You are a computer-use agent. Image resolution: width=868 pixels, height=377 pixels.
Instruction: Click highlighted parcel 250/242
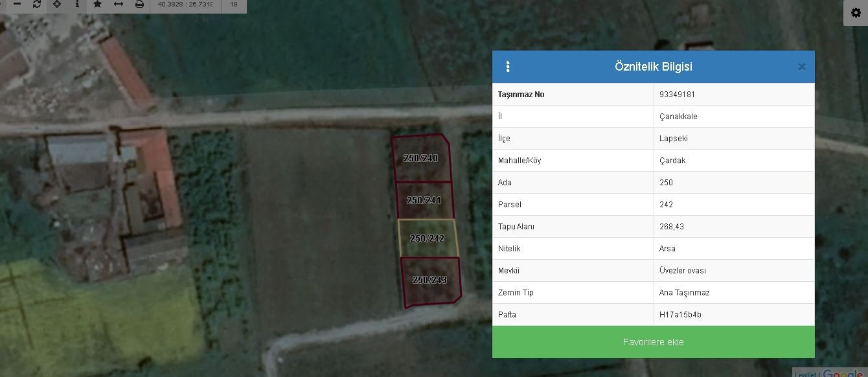tap(427, 238)
